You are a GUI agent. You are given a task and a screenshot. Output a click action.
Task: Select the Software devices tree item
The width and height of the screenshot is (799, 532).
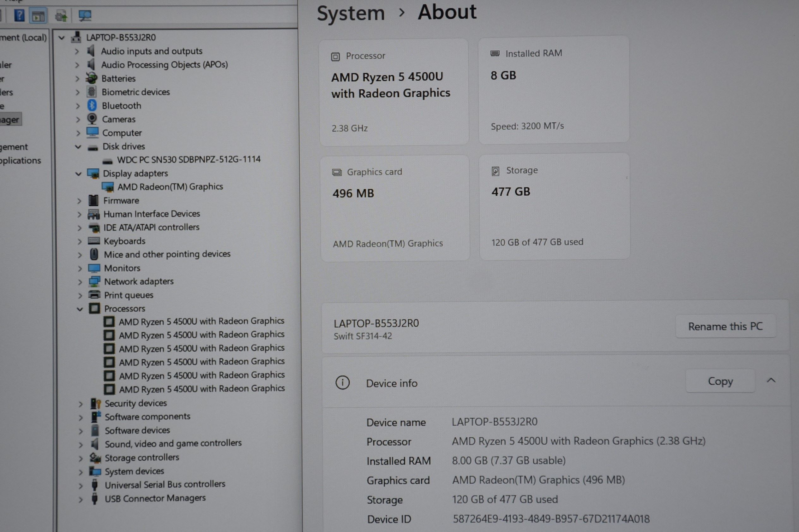coord(137,430)
